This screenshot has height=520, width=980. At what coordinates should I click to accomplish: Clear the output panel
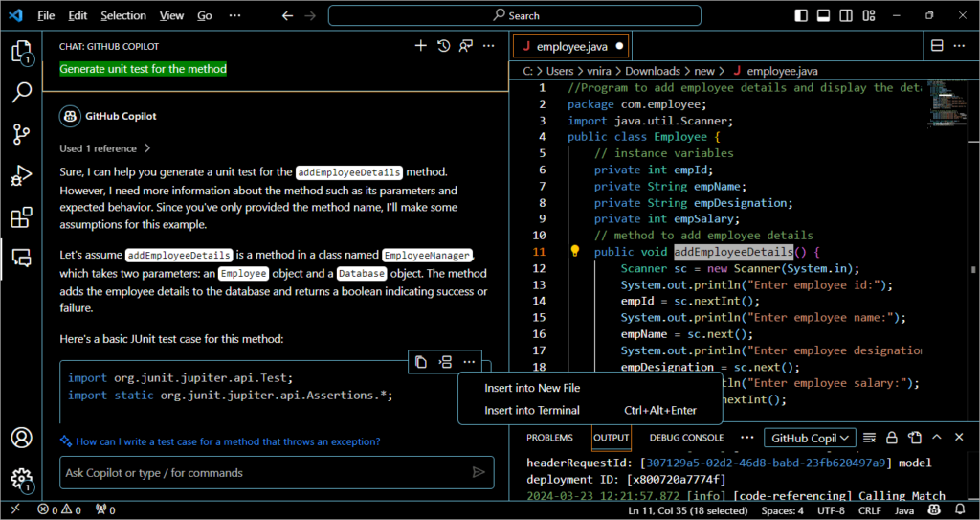click(x=869, y=438)
